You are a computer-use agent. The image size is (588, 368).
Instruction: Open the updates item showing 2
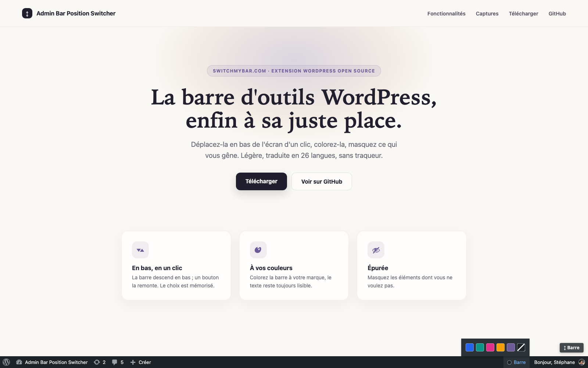(x=100, y=362)
